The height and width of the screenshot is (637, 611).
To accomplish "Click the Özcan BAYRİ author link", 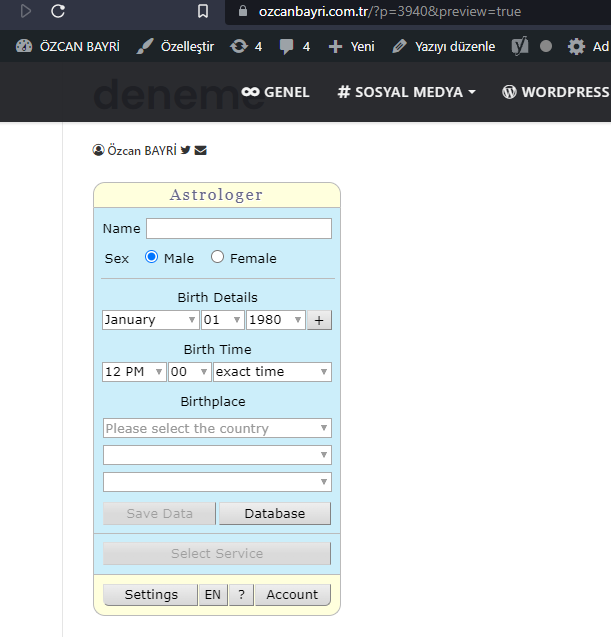I will (x=142, y=150).
